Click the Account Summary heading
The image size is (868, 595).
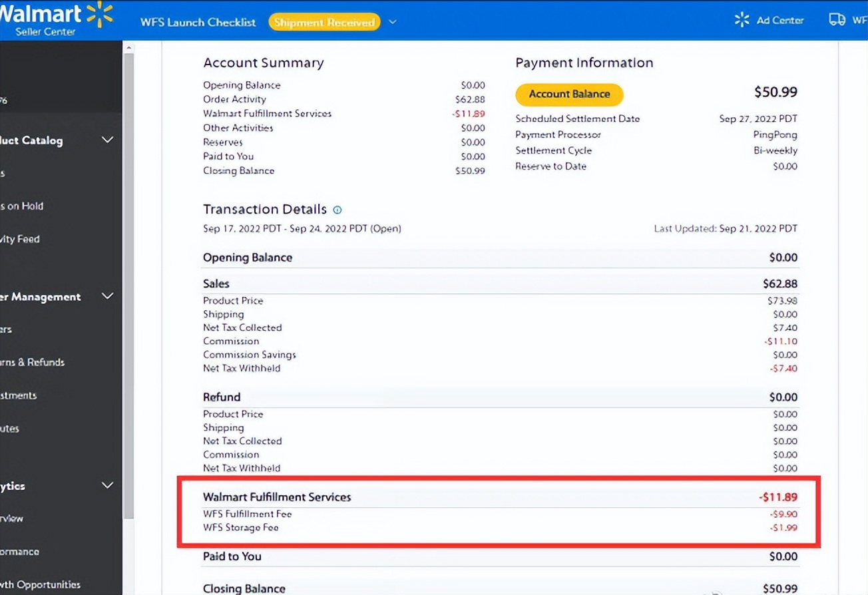264,63
